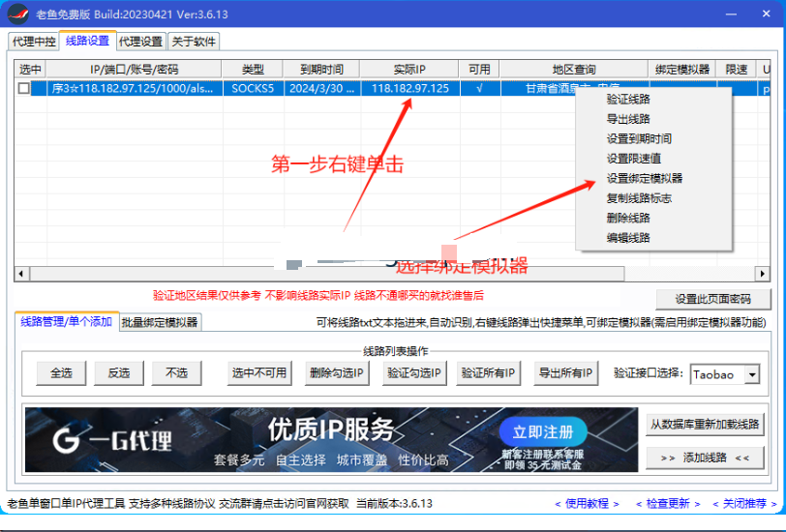This screenshot has height=532, width=786.
Task: Open the 一G代理 advertisement banner
Action: pyautogui.click(x=331, y=440)
